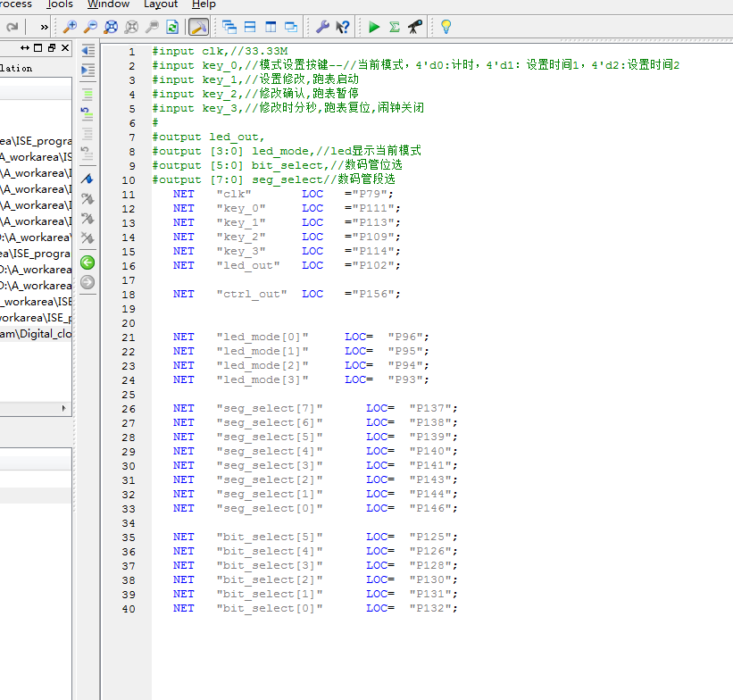This screenshot has height=700, width=733.
Task: Select the zoom-to-full-view icon
Action: click(x=111, y=27)
